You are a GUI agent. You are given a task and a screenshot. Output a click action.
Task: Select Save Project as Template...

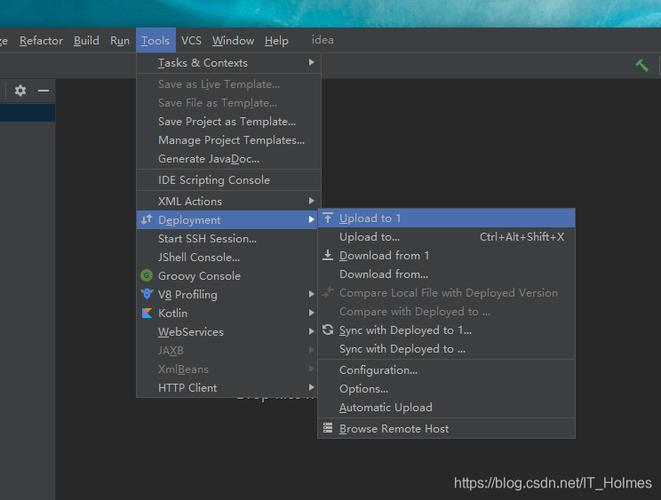(229, 121)
